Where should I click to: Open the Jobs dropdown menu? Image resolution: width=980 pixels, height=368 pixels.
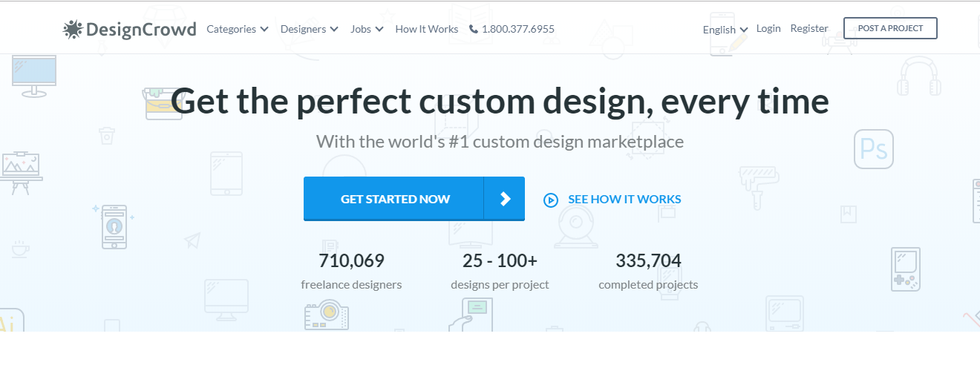point(367,29)
